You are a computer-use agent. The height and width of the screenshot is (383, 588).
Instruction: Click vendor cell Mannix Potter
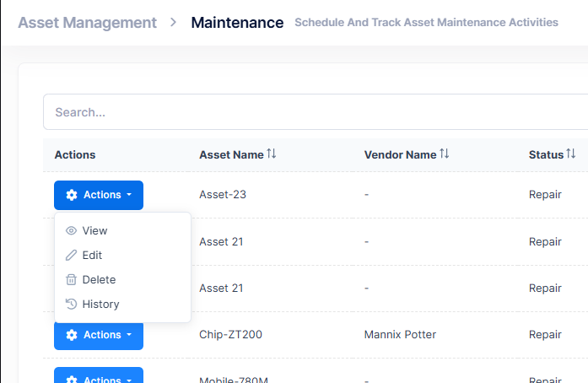click(400, 334)
